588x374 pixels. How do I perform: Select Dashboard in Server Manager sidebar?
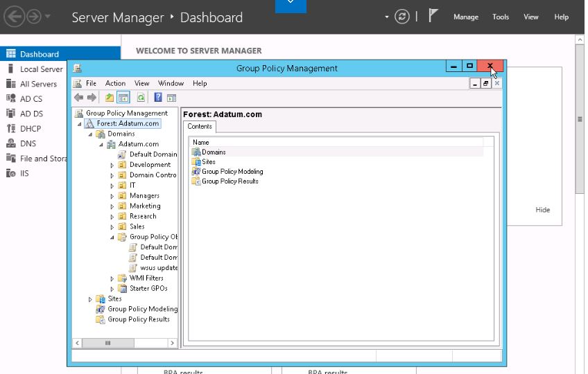[x=60, y=54]
